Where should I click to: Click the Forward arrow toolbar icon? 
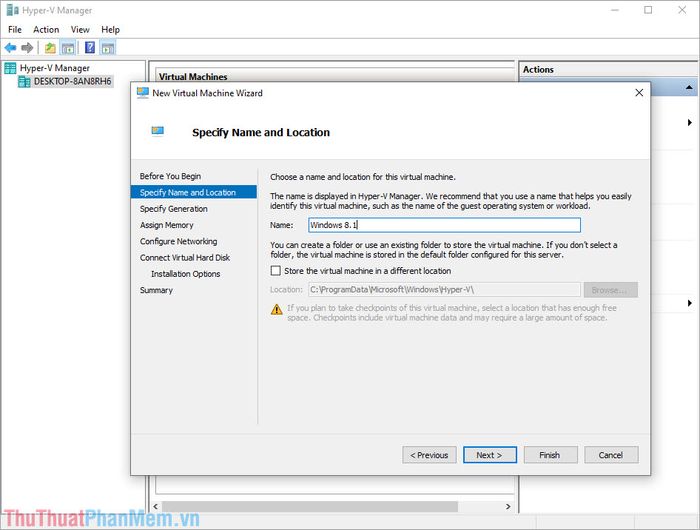(x=27, y=47)
